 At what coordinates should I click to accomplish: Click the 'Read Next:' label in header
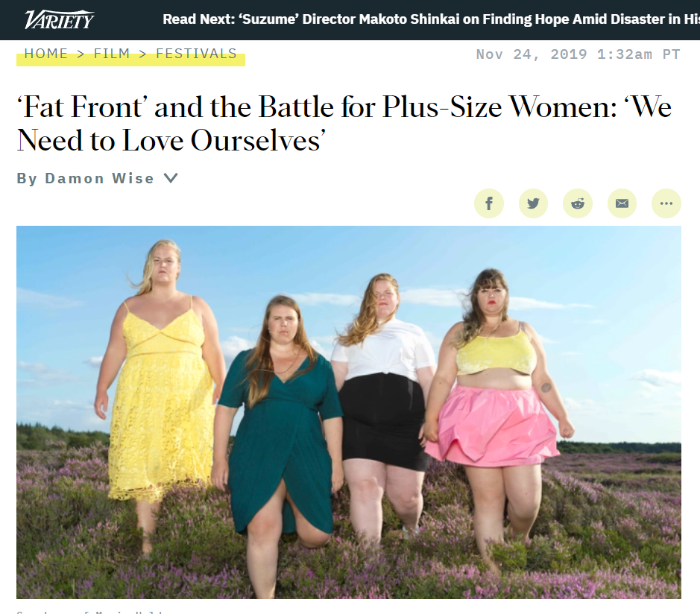pyautogui.click(x=198, y=19)
